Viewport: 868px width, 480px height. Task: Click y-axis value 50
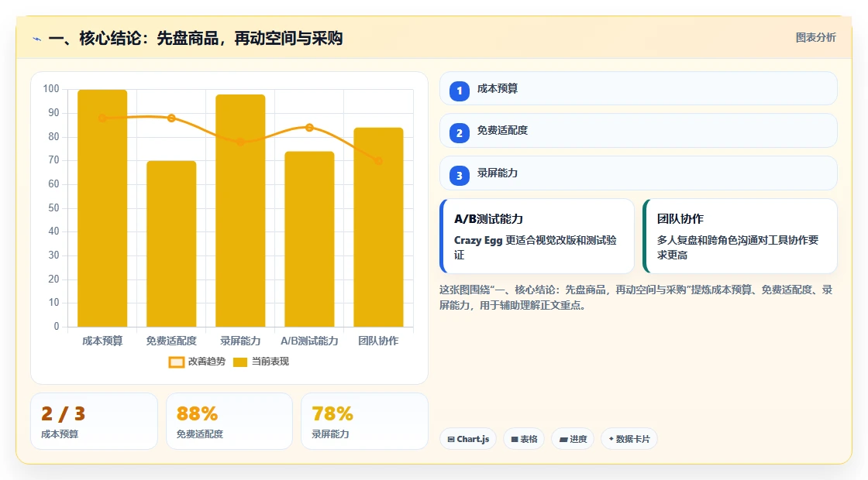pyautogui.click(x=53, y=208)
